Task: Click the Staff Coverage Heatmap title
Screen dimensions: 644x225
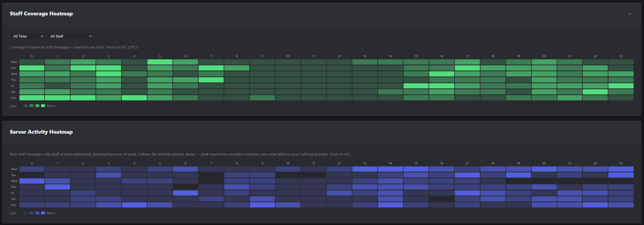Action: pos(41,14)
